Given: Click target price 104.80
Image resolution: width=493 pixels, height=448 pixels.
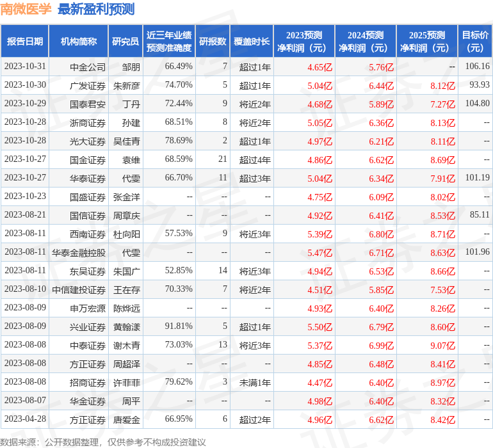Looking at the screenshot, I should tap(477, 103).
